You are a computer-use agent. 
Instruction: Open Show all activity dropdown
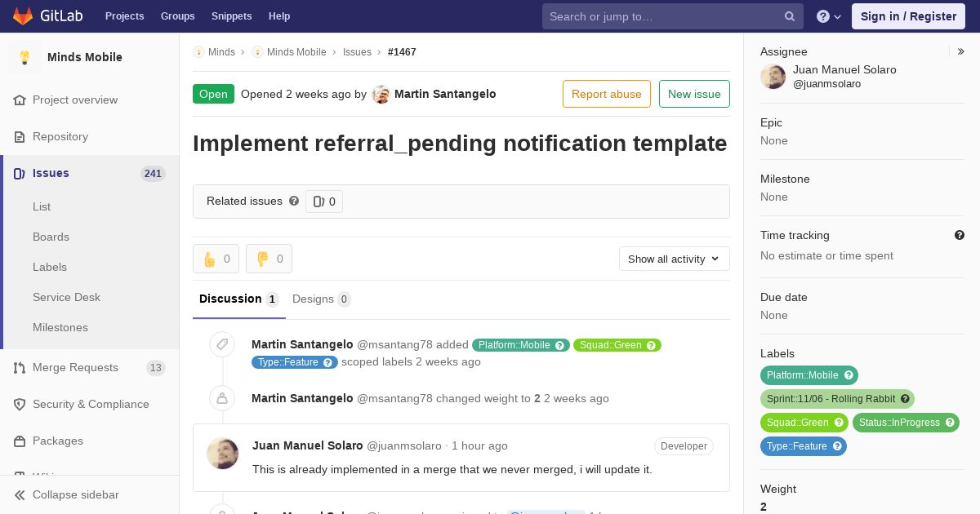click(x=675, y=259)
